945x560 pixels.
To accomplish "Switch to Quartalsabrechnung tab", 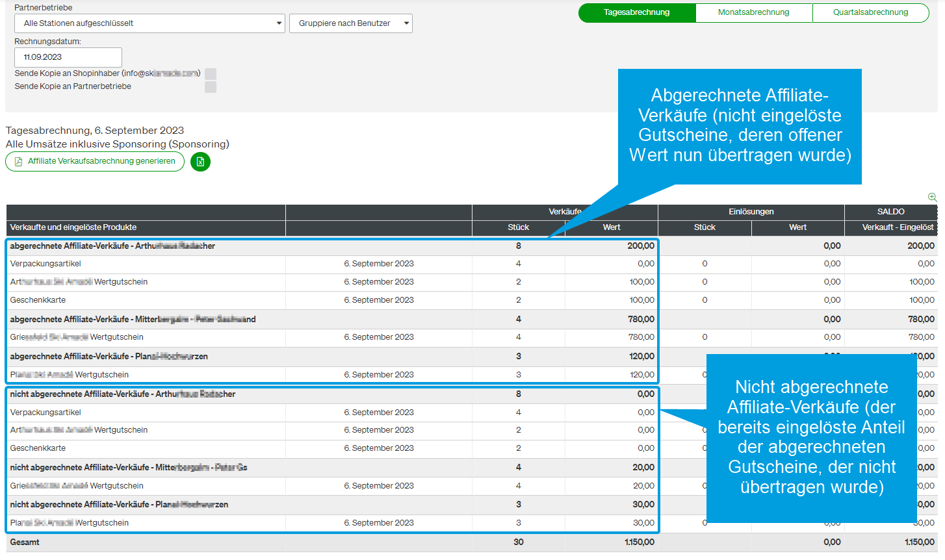I will pos(871,12).
